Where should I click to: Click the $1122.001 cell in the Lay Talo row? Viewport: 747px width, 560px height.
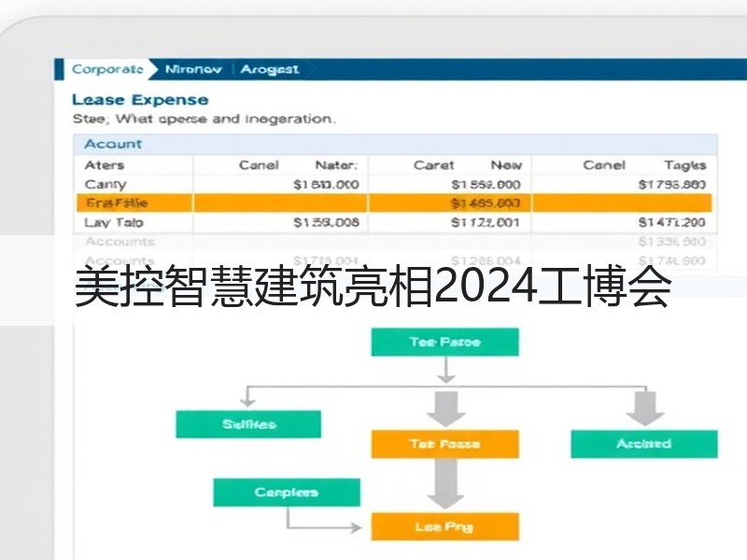click(486, 222)
